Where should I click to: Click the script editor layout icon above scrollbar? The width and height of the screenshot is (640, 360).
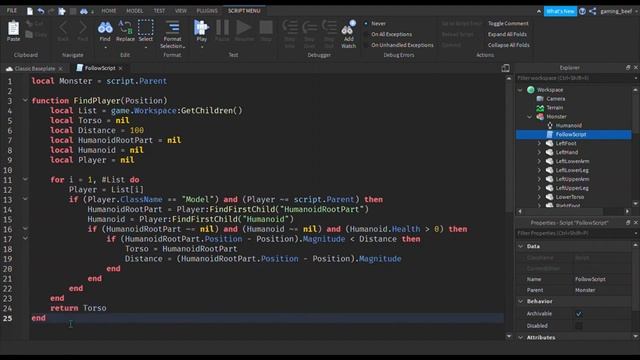click(505, 68)
